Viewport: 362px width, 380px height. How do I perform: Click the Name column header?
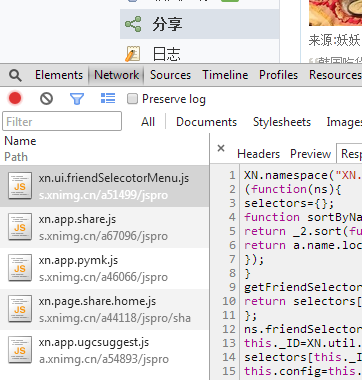point(20,141)
